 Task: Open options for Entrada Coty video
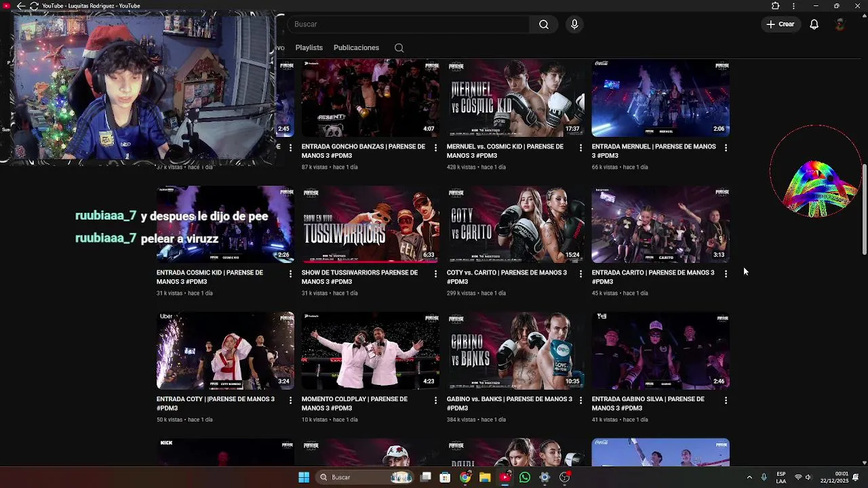(290, 401)
